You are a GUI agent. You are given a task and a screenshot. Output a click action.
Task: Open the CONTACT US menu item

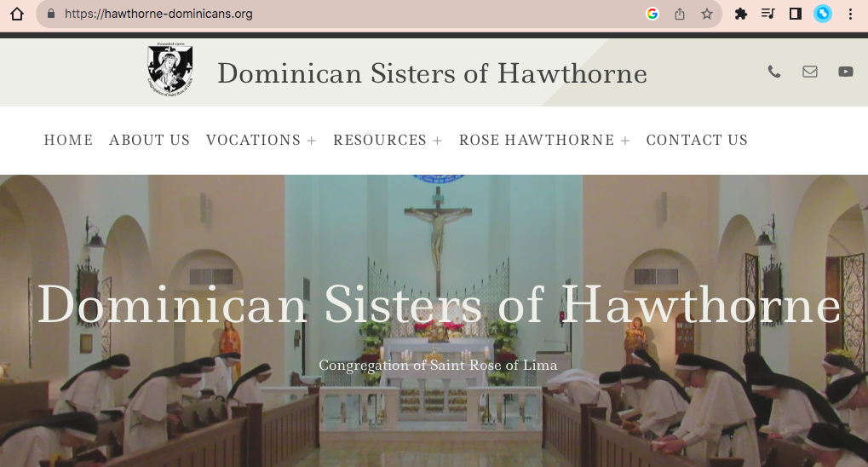(697, 140)
